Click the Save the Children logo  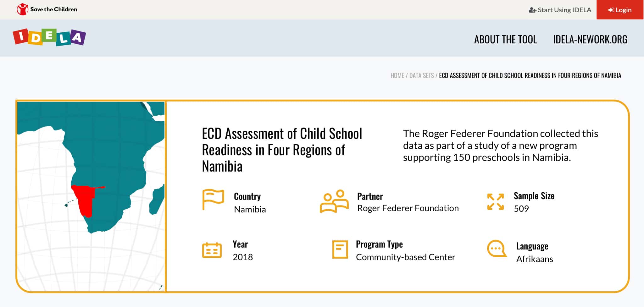click(x=47, y=9)
